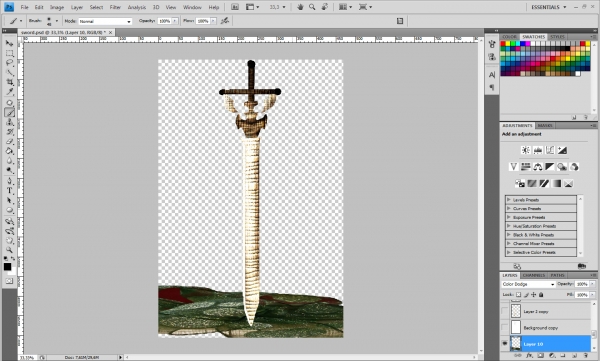Select the Move tool
The height and width of the screenshot is (361, 600).
pos(9,43)
